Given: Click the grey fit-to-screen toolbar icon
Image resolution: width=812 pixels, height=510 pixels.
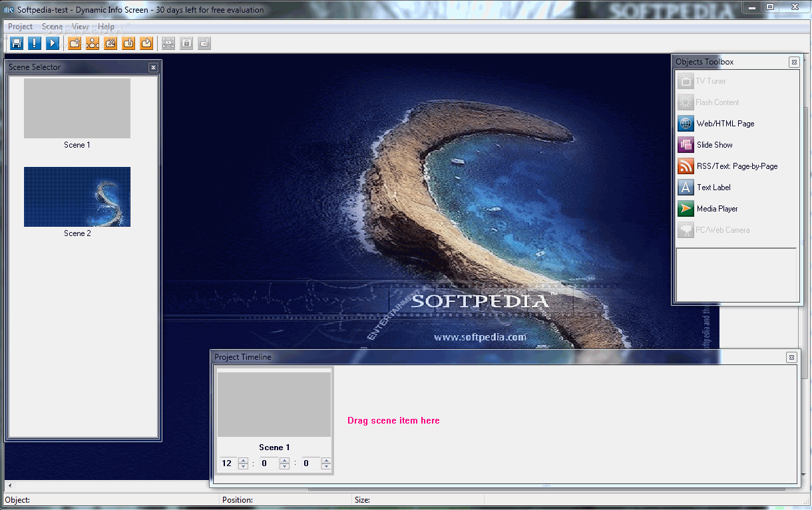Looking at the screenshot, I should 168,43.
